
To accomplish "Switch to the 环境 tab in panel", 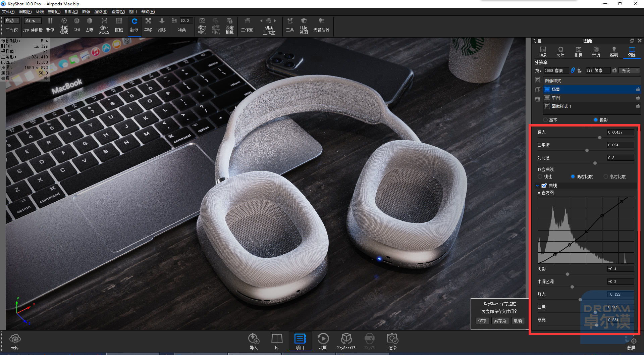I will pyautogui.click(x=596, y=52).
